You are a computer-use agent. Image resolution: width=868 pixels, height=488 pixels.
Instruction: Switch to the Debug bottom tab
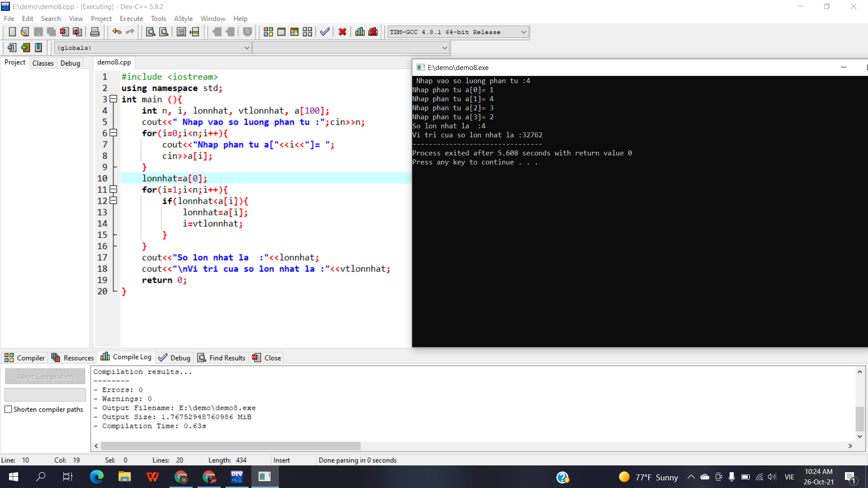[175, 358]
